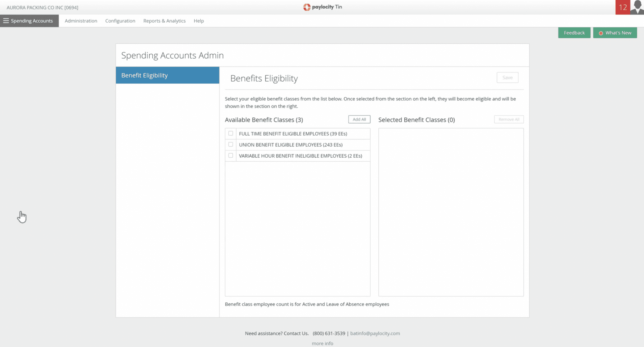This screenshot has height=347, width=644.
Task: Open the red notifications counter
Action: [x=622, y=7]
